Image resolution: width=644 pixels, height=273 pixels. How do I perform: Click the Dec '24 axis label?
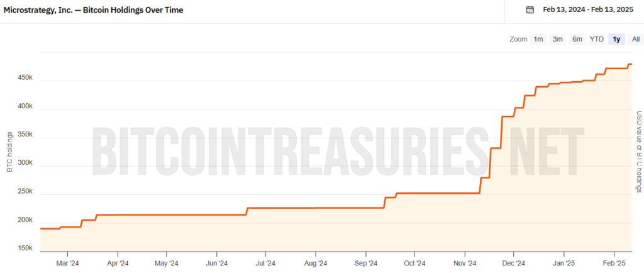coord(514,263)
